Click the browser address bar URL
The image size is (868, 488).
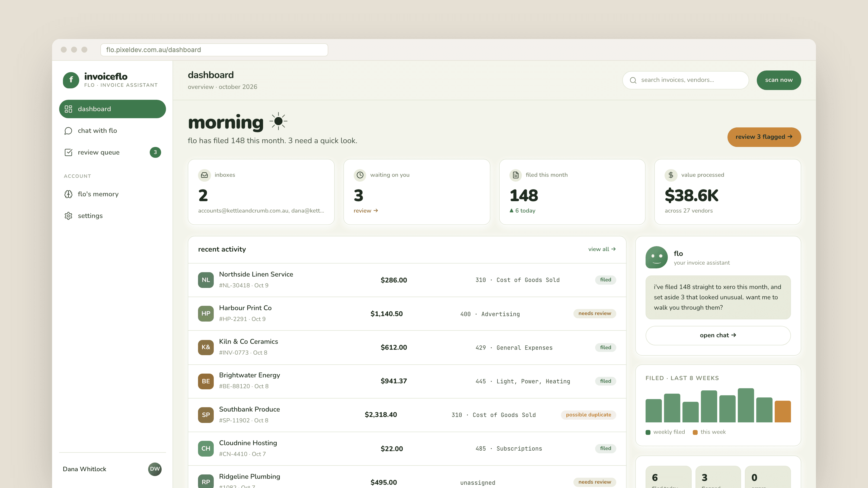pyautogui.click(x=214, y=50)
